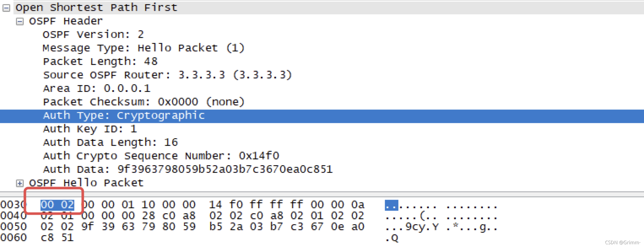Select the Auth Key ID: 1 field

(x=90, y=129)
